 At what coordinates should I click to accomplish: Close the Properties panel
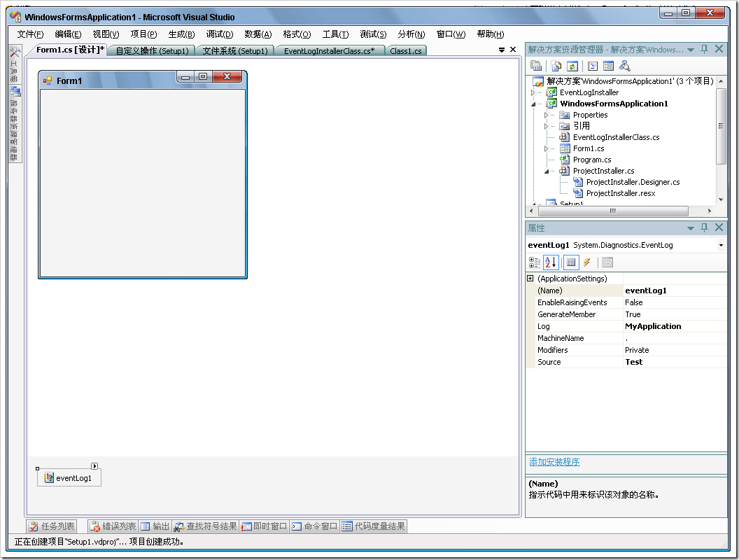pyautogui.click(x=719, y=227)
